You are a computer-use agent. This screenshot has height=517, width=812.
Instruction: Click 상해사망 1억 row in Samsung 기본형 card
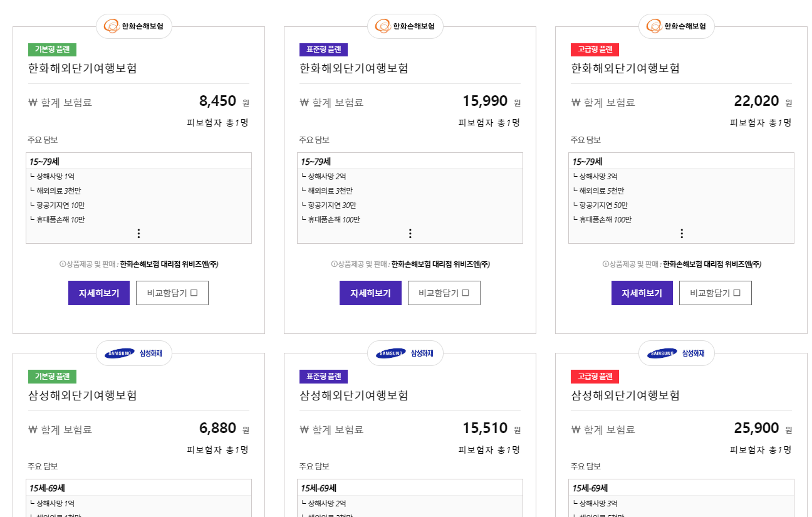coord(52,504)
